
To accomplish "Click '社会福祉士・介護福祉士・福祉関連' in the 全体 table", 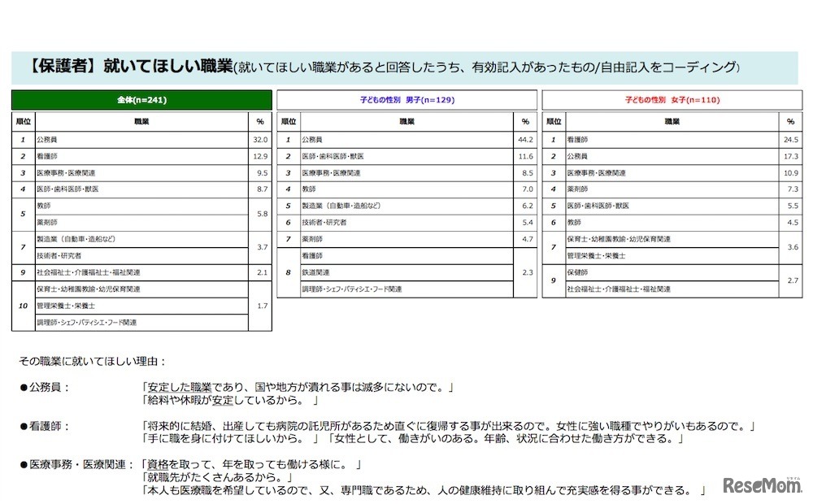I will 88,272.
